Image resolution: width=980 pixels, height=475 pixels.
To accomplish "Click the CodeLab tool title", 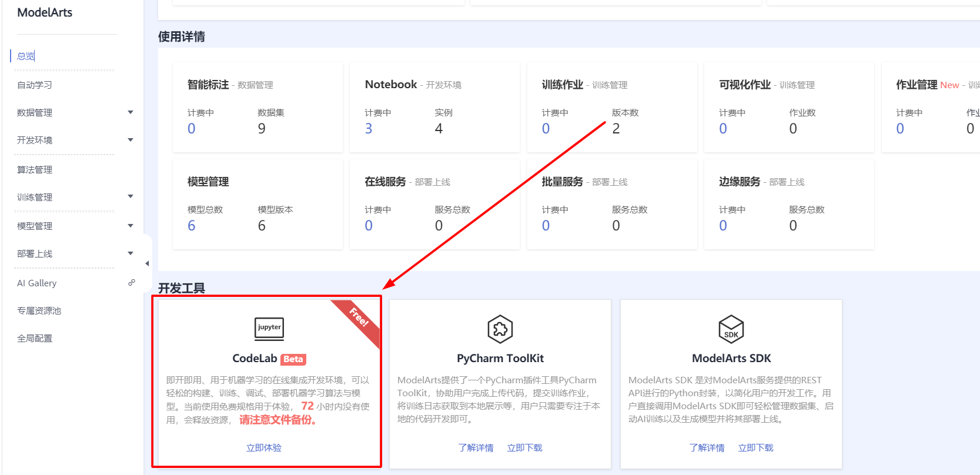I will (255, 359).
